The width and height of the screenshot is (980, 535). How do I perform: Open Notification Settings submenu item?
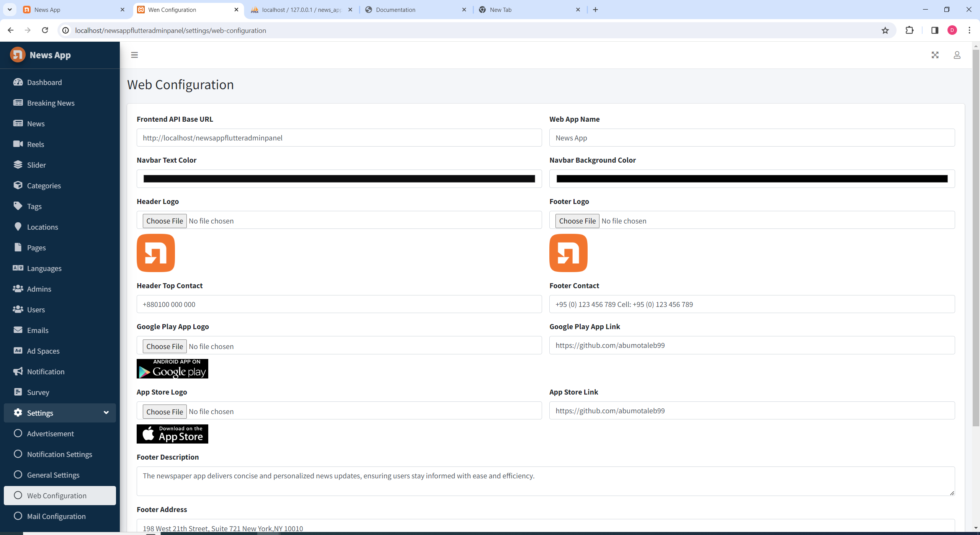60,454
